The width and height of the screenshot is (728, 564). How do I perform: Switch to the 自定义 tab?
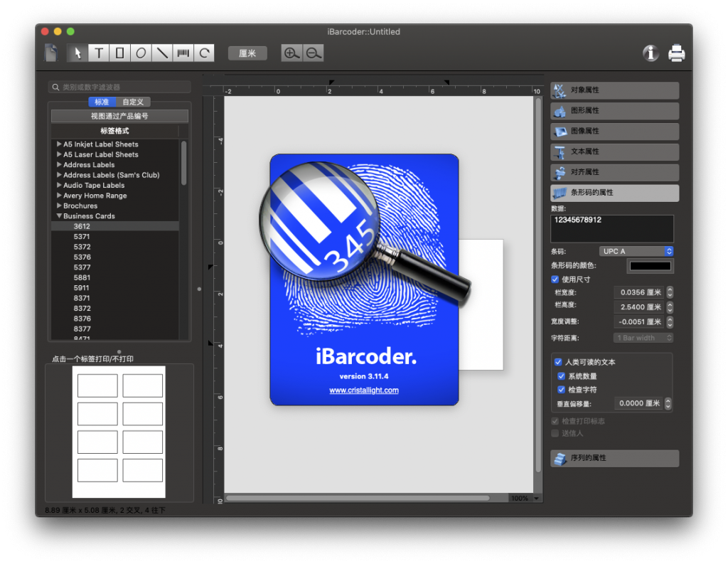point(133,102)
